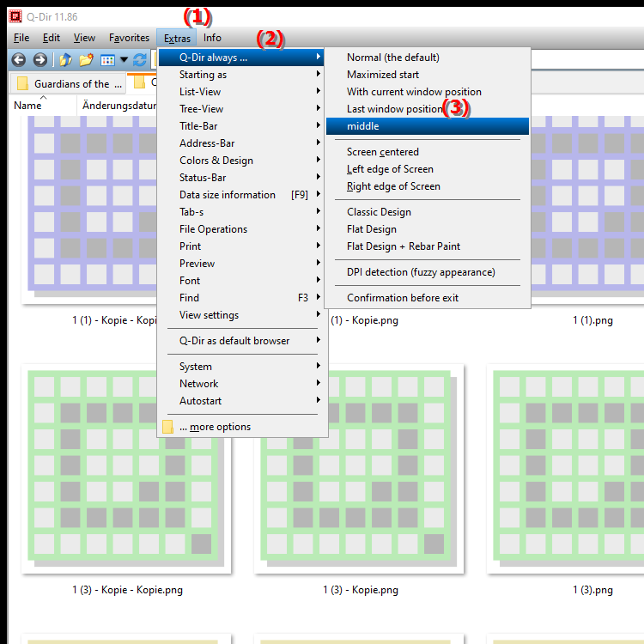The image size is (644, 644).
Task: Select Normal (the default) option
Action: click(x=428, y=58)
